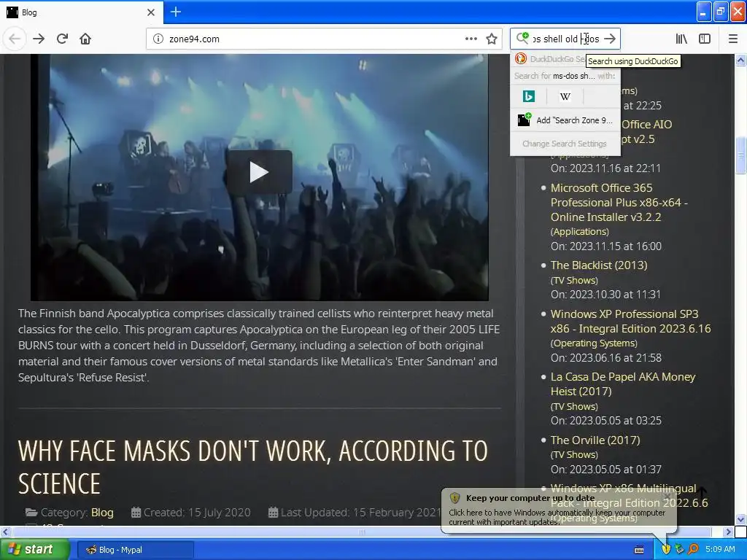Open Microsoft Office 365 Professional Plus link
The image size is (747, 560).
619,203
